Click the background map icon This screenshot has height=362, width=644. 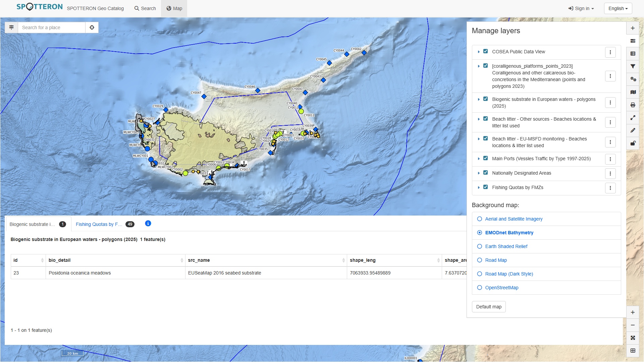coord(633,92)
